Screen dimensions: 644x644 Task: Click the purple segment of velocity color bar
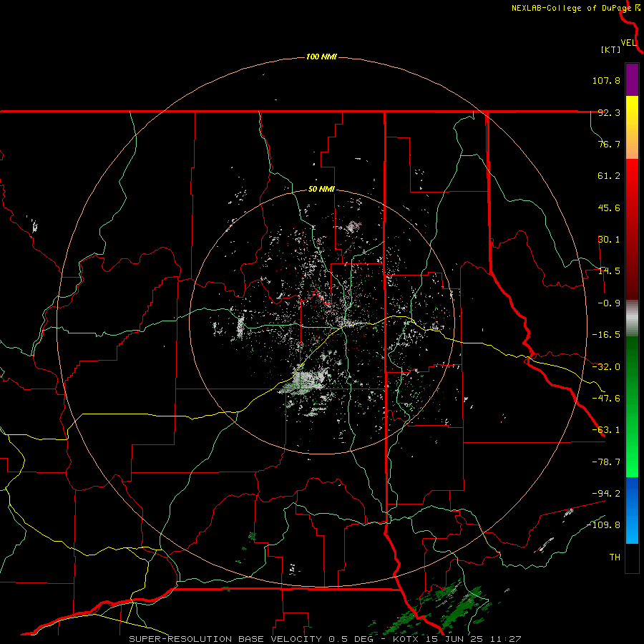pos(632,79)
